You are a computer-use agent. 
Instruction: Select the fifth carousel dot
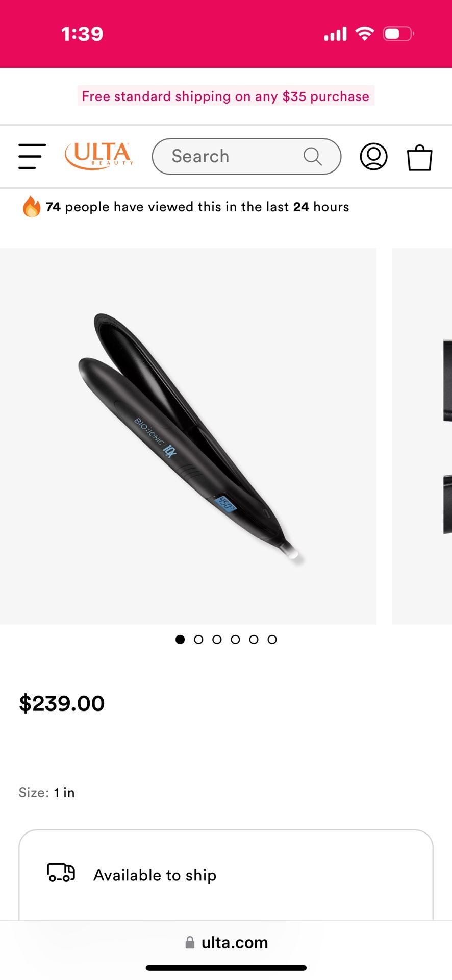[x=254, y=640]
